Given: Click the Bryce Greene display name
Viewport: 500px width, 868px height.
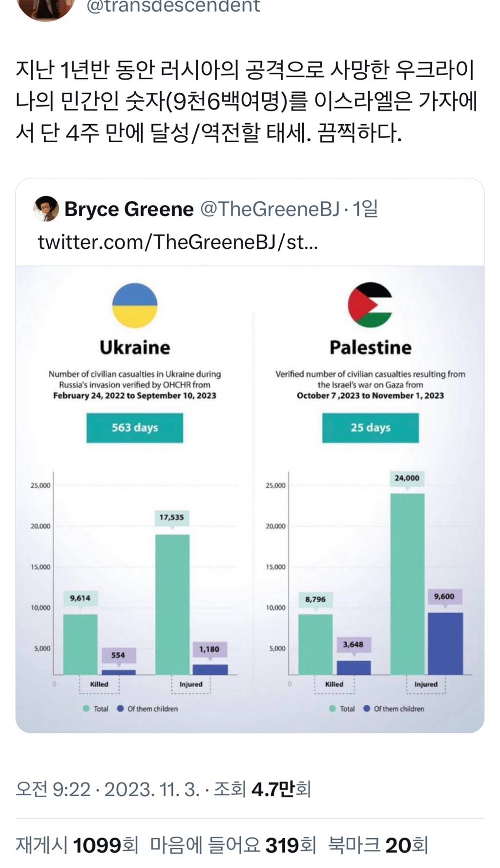Looking at the screenshot, I should tap(129, 209).
